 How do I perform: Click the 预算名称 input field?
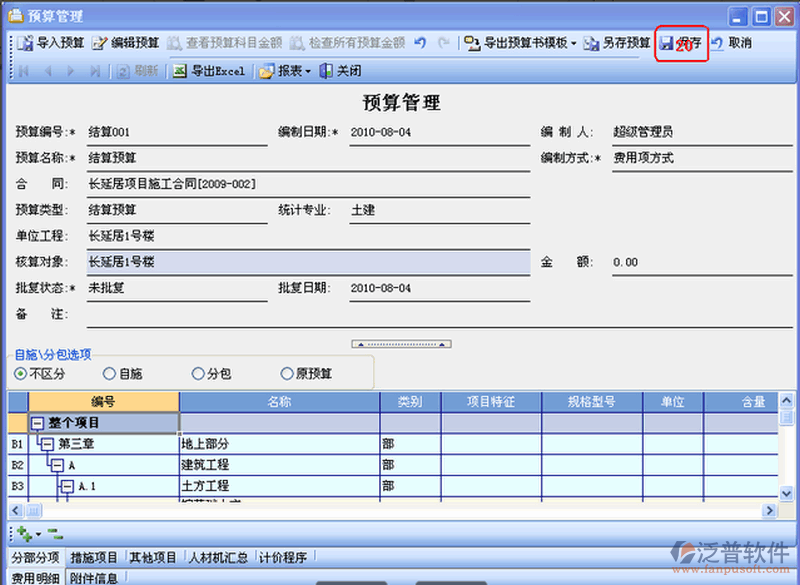pos(177,158)
